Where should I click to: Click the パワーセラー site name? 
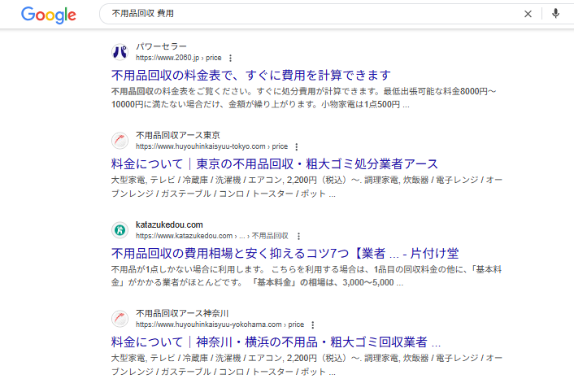pyautogui.click(x=161, y=46)
